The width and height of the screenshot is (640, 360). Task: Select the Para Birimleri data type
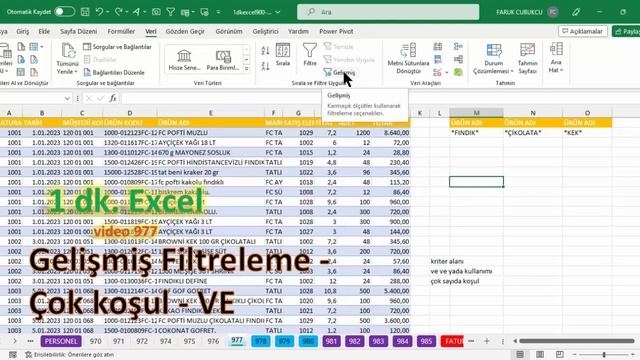tap(223, 60)
